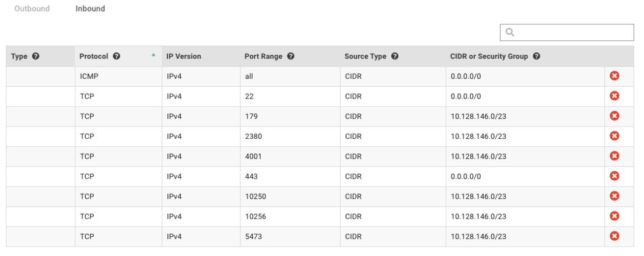Click the Protocol help question mark
Viewport: 644px width, 256px height.
tap(117, 57)
